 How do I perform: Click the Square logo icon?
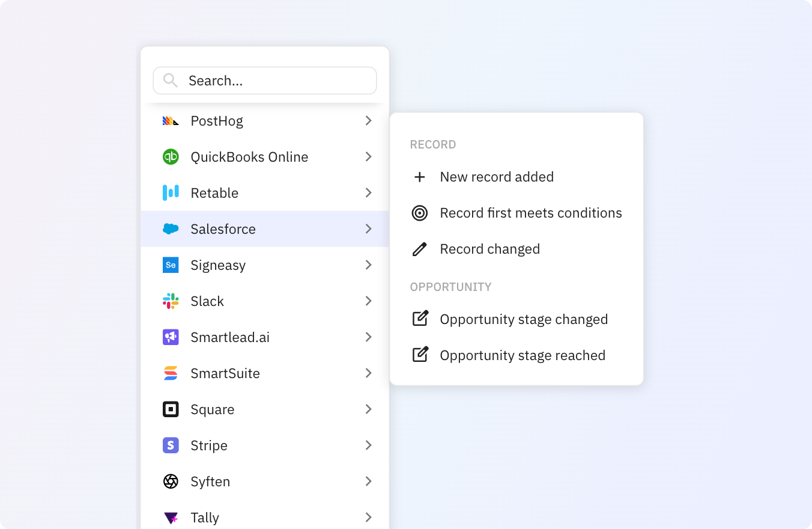click(171, 409)
